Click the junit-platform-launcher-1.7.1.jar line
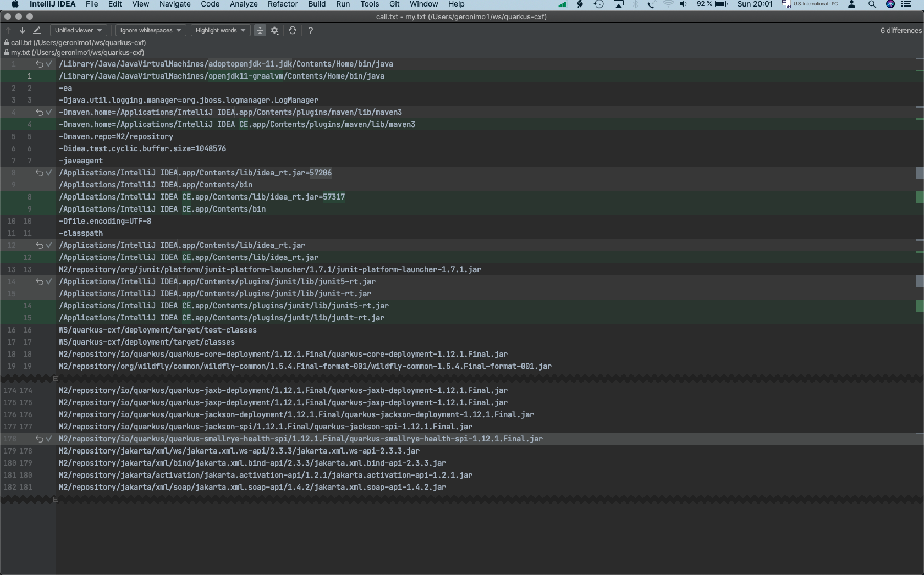924x575 pixels. click(x=270, y=269)
